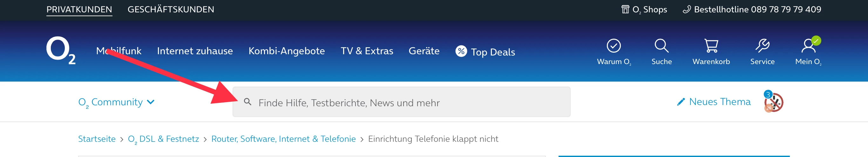Open the Warenkorb shopping cart
Viewport: 868px width, 157px height.
pos(711,46)
